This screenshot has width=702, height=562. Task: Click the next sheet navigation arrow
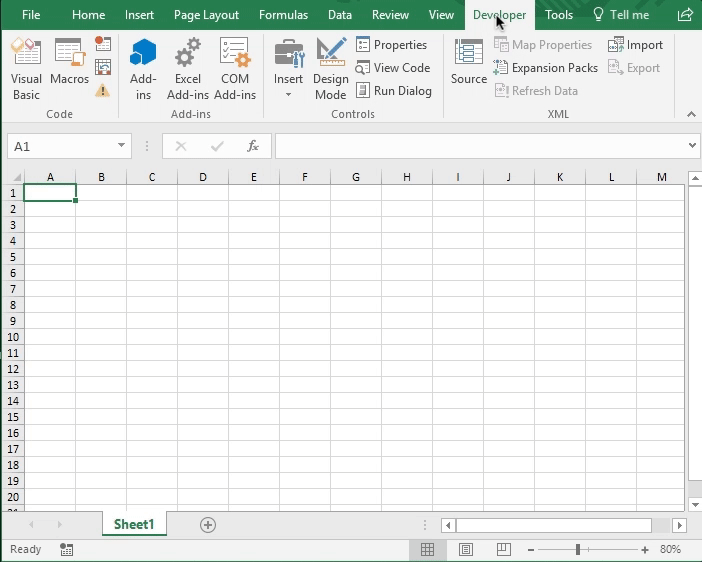coord(60,524)
